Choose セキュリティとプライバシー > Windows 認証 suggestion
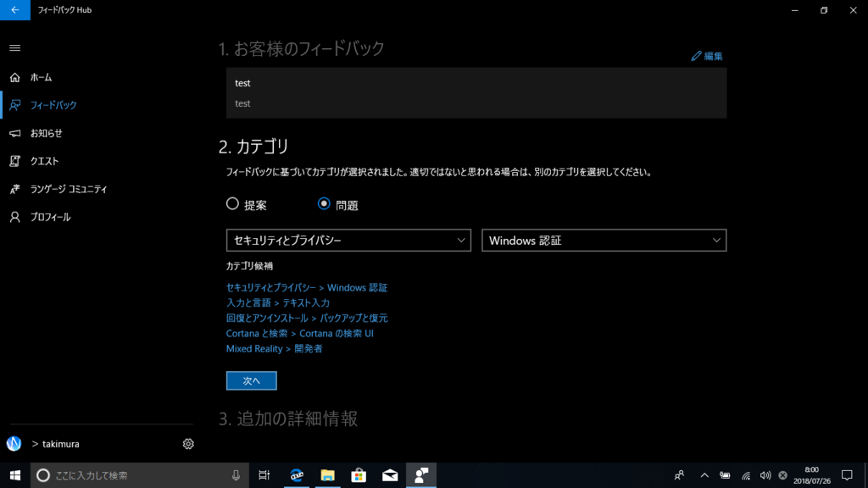868x488 pixels. (307, 288)
